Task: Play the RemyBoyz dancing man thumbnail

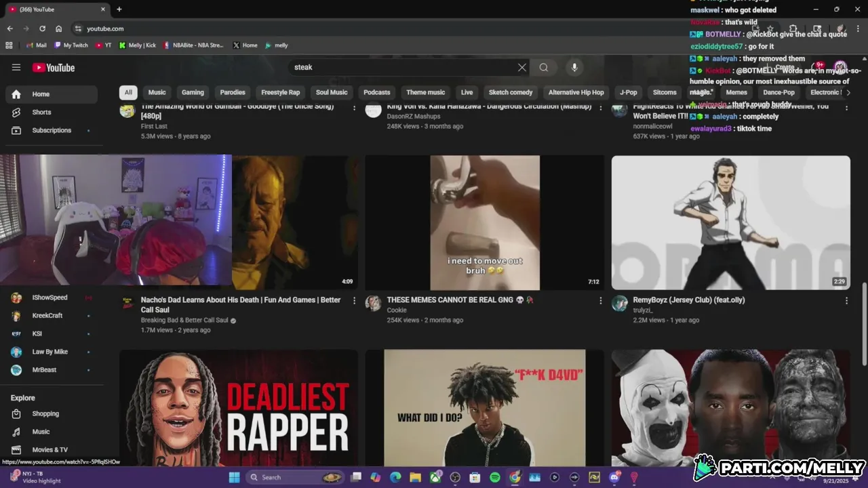Action: 731,223
